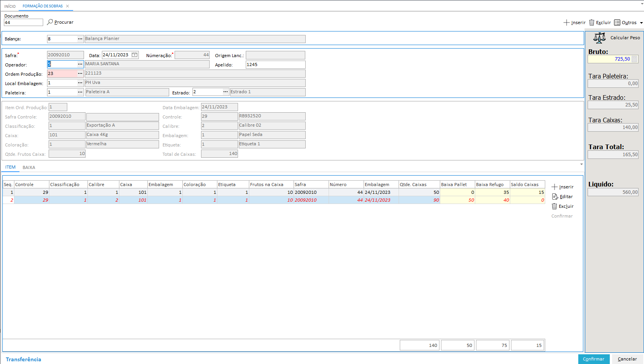Viewport: 644px width, 364px height.
Task: Select the Seq. 1 cell in the grid
Action: (x=9, y=192)
